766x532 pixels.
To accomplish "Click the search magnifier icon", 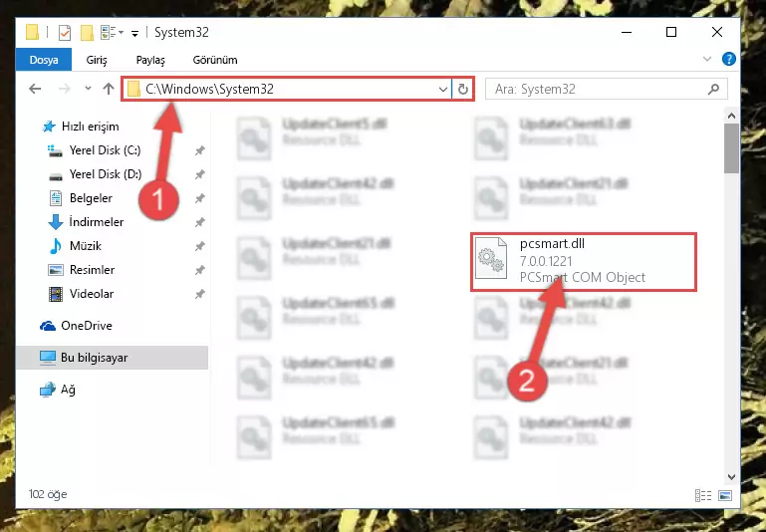I will click(713, 89).
